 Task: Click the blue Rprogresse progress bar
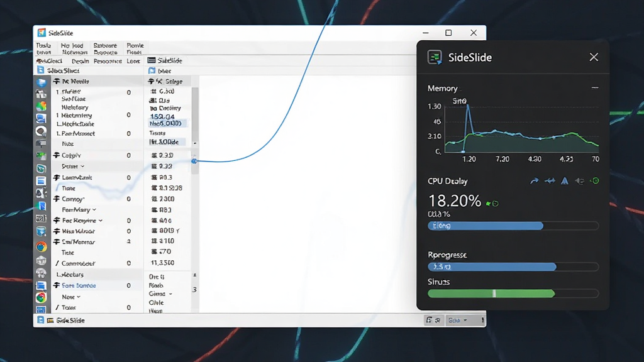492,266
